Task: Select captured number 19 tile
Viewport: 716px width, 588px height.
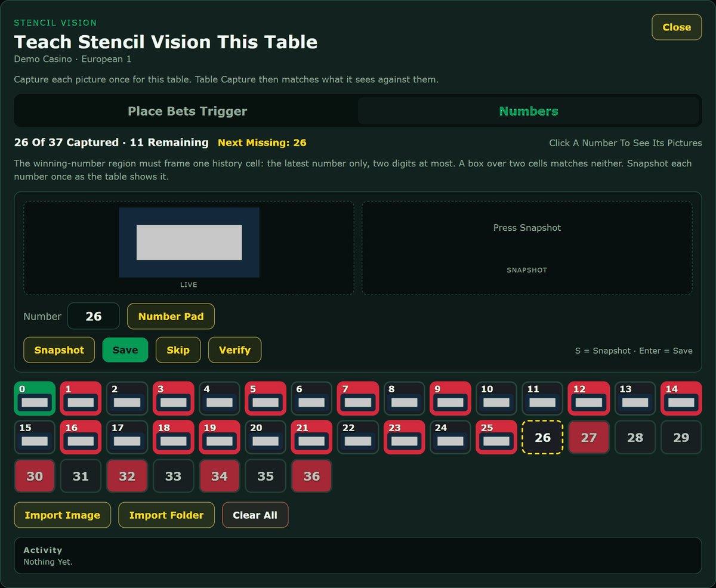Action: click(220, 437)
